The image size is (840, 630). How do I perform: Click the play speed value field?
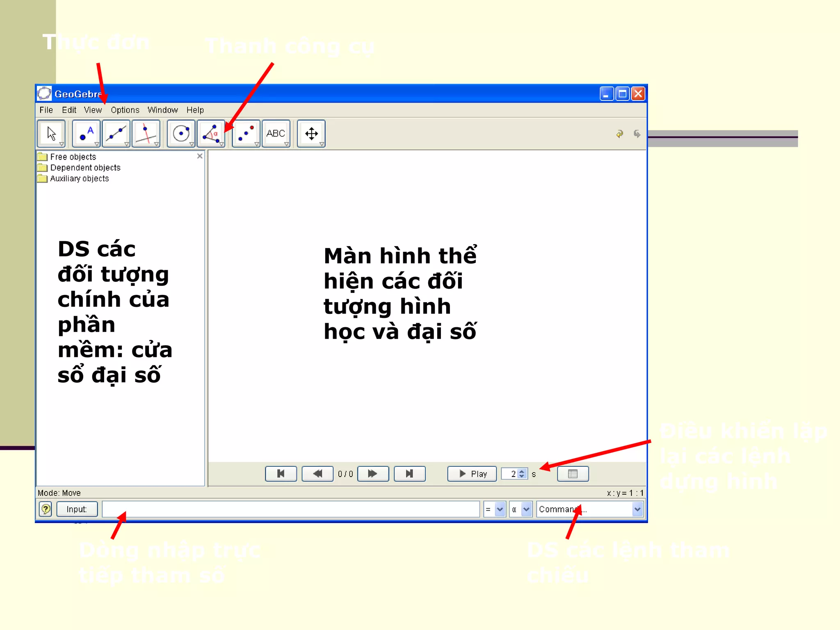[510, 474]
